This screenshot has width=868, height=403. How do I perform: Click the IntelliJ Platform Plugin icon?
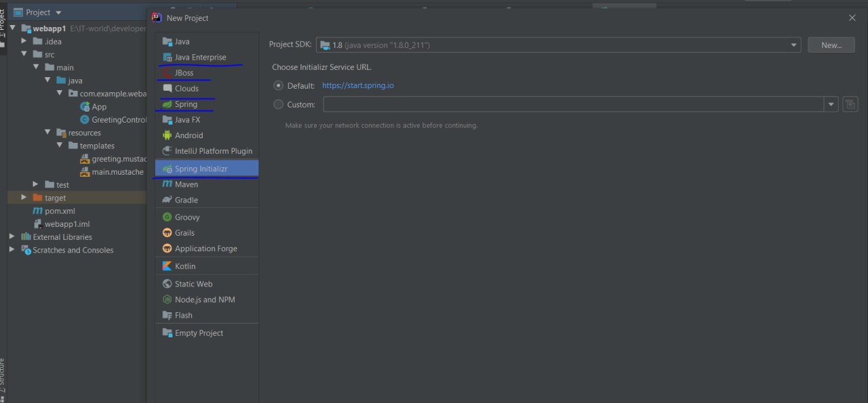(167, 150)
